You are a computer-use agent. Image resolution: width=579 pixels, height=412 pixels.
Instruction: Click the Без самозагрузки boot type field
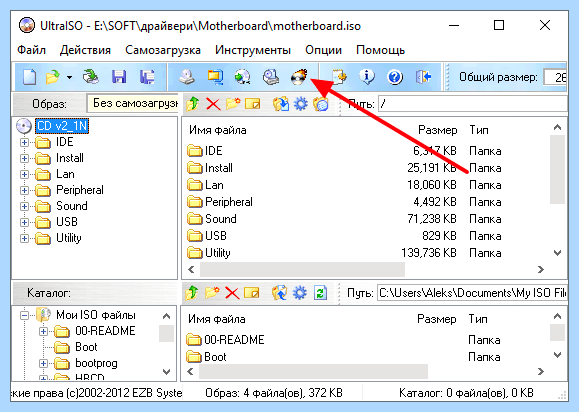coord(133,103)
